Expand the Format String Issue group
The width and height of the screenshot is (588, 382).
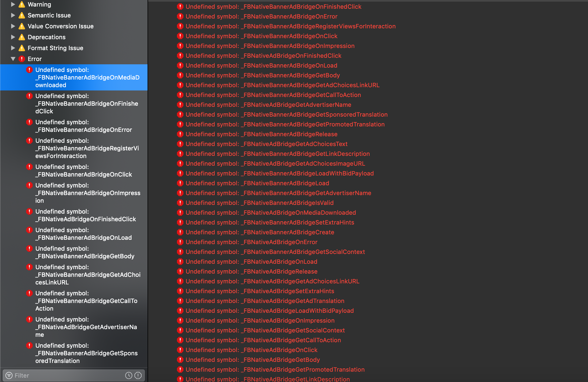click(13, 48)
